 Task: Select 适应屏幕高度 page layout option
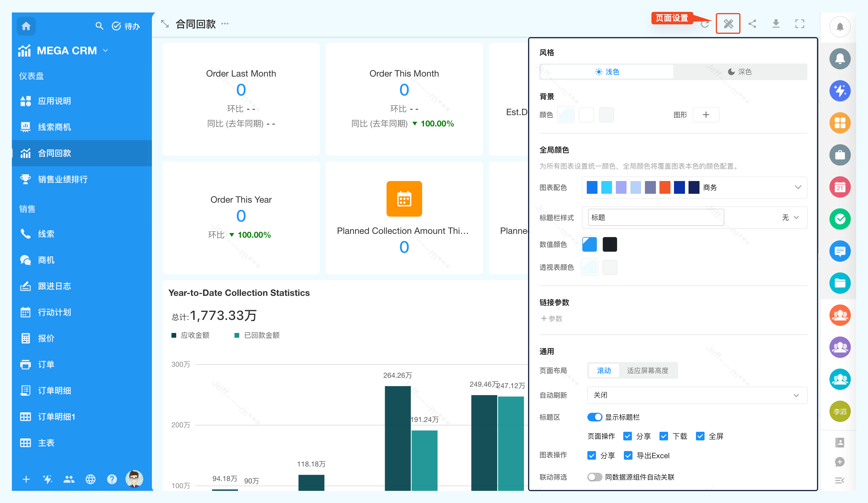pyautogui.click(x=647, y=370)
